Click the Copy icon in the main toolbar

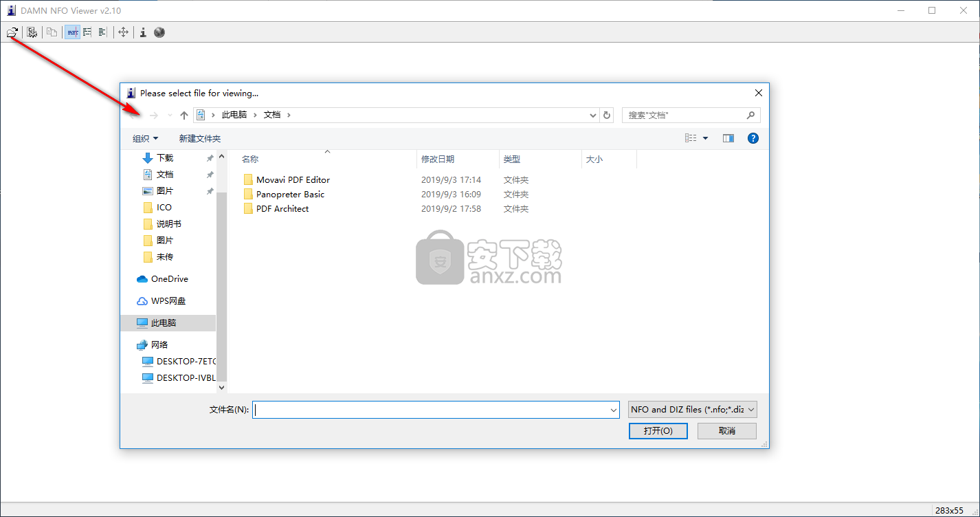(52, 32)
